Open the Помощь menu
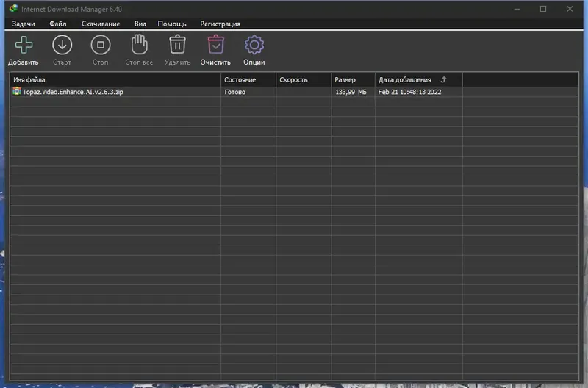Image resolution: width=588 pixels, height=388 pixels. (x=172, y=24)
